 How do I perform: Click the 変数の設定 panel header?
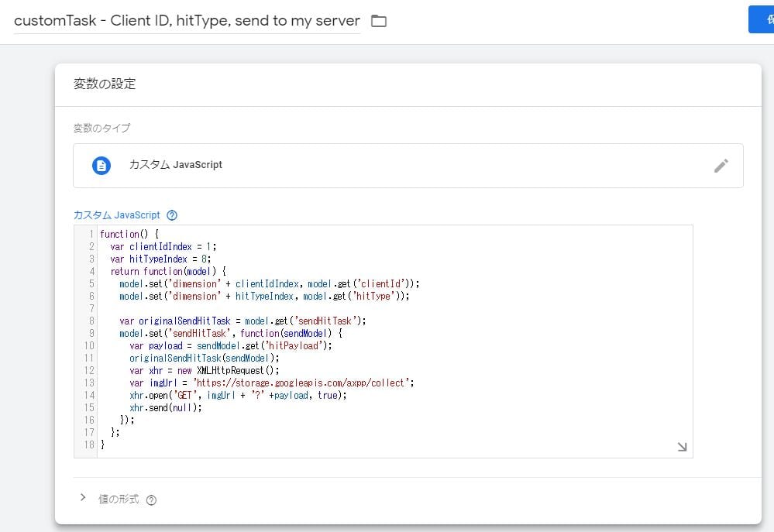tap(105, 84)
